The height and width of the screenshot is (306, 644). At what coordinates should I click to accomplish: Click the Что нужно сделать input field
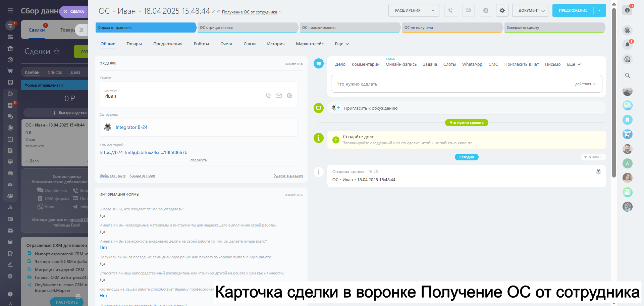(449, 84)
